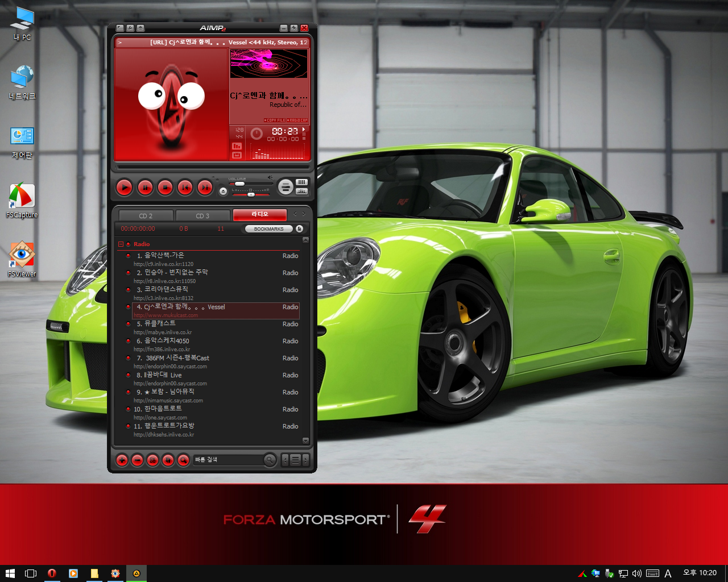Add files with the plus button
Viewport: 728px width, 582px height.
122,460
